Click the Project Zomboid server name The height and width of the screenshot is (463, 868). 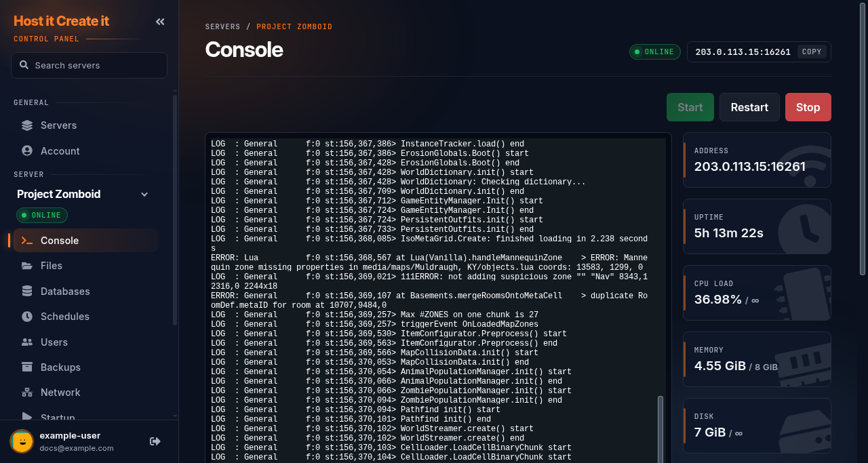pyautogui.click(x=59, y=194)
